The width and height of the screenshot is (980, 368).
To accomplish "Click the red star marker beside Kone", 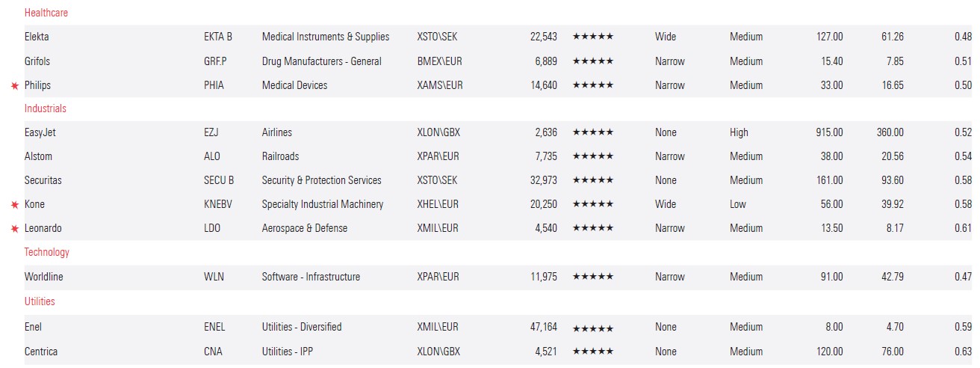I will (x=14, y=205).
